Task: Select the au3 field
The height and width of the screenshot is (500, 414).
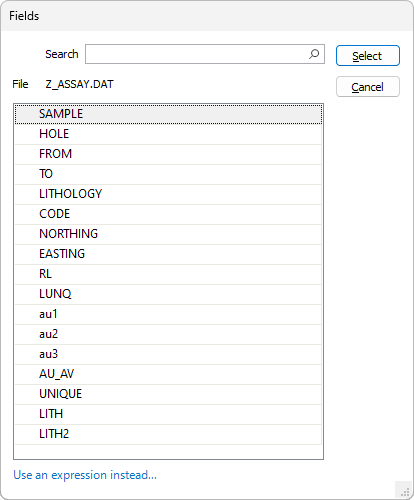Action: [x=168, y=354]
